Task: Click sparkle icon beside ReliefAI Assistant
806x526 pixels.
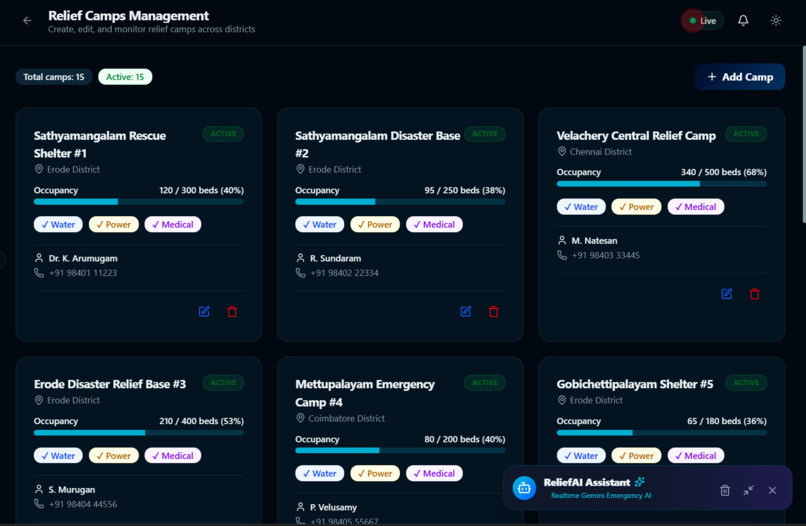Action: pos(639,482)
